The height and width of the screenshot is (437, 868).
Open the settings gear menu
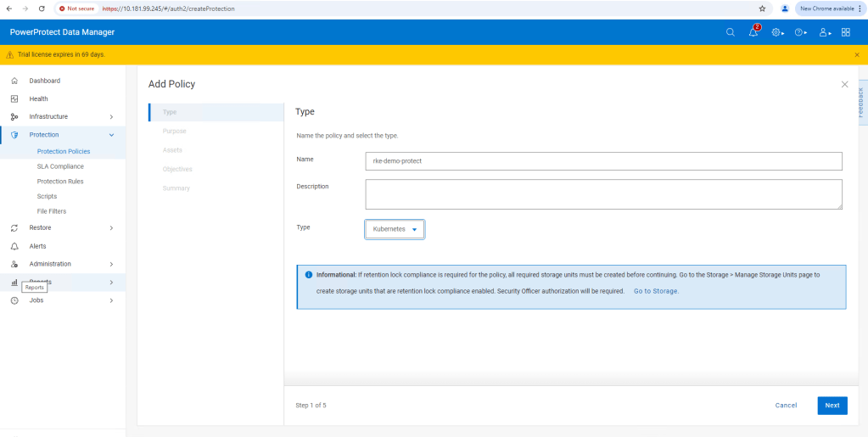click(776, 32)
